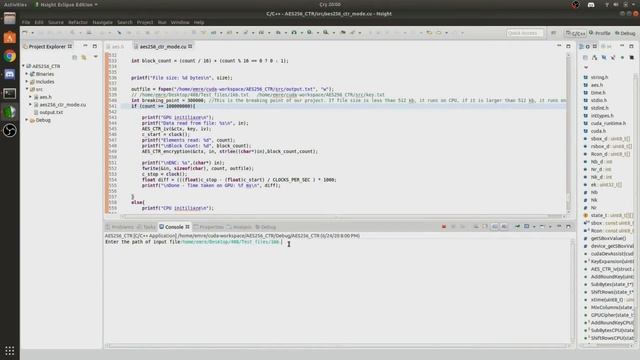Open the Outline view menu arrow
The height and width of the screenshot is (360, 640).
click(586, 67)
